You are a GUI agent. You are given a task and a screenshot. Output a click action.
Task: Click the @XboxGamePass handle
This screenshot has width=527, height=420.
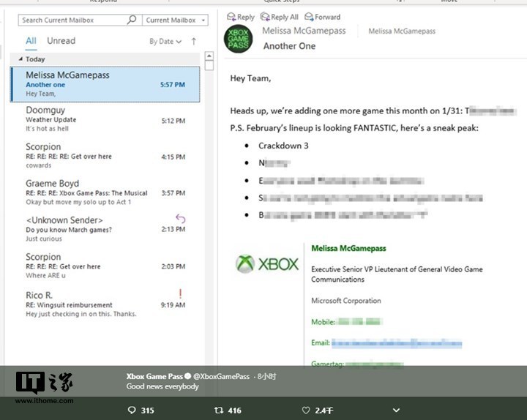[221, 377]
